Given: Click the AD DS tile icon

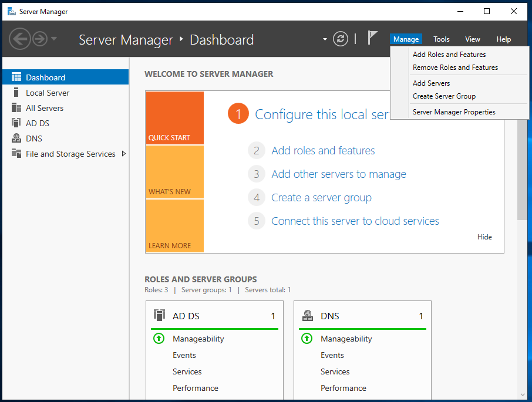Looking at the screenshot, I should tap(159, 315).
